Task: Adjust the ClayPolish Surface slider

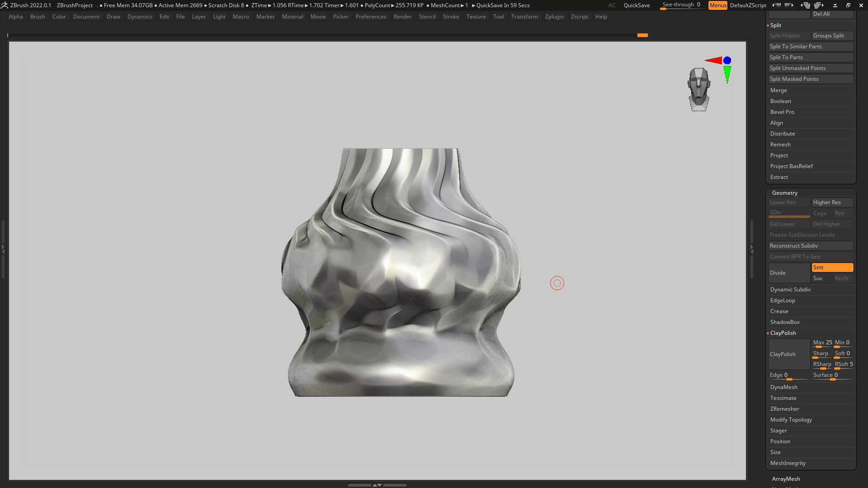Action: pos(832,376)
